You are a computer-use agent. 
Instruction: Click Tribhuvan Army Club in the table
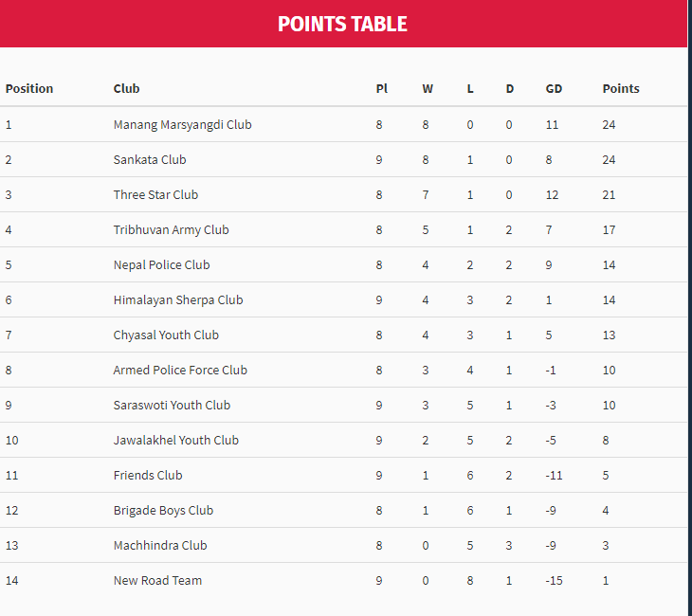(171, 229)
